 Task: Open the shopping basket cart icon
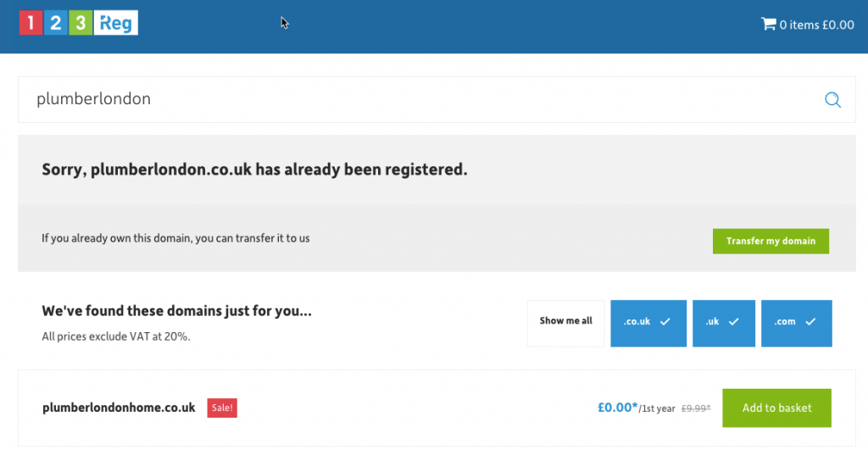[768, 24]
